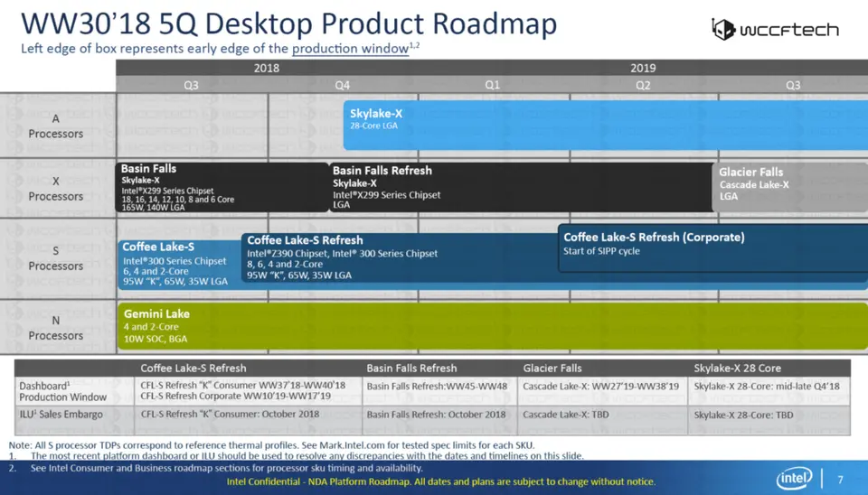The height and width of the screenshot is (495, 868).
Task: Click the Q1 quarter column header
Action: click(x=492, y=85)
